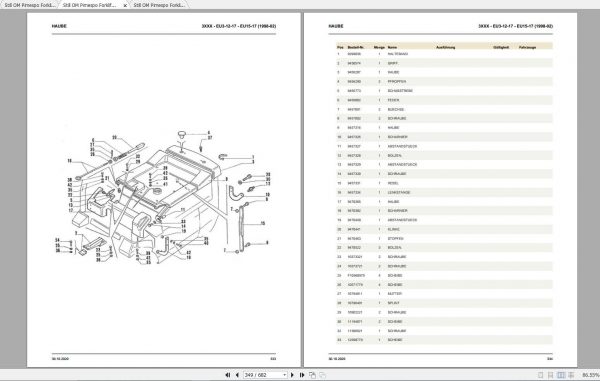Close the active Still OM Pimespo tab
This screenshot has width=600, height=381.
pyautogui.click(x=125, y=5)
